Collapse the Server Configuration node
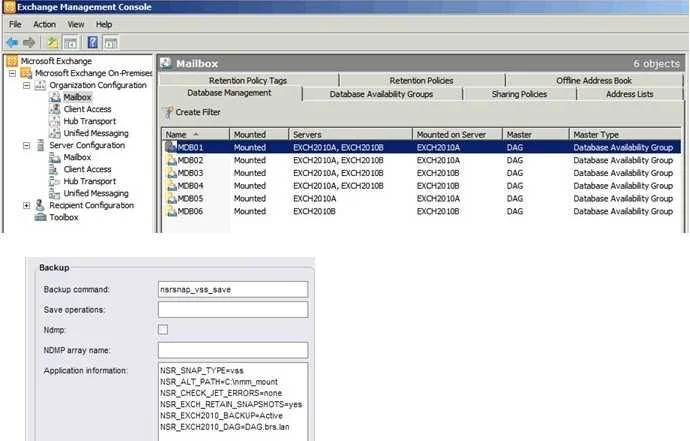The width and height of the screenshot is (690, 441). [26, 145]
